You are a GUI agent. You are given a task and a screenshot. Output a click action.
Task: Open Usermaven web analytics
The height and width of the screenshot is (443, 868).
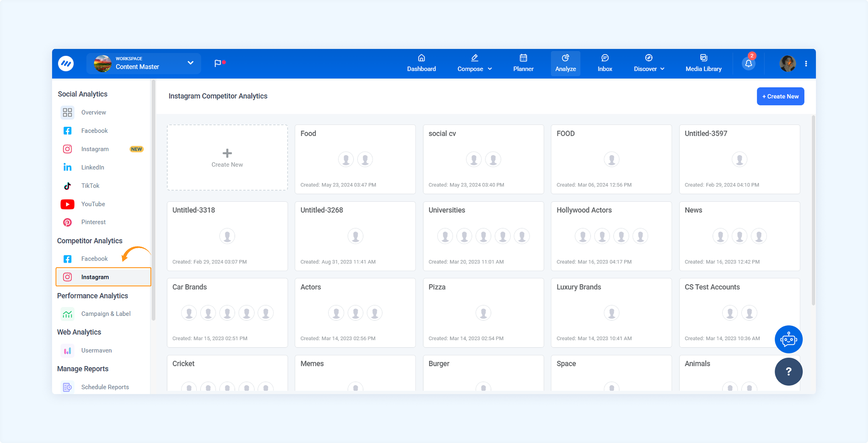(x=96, y=350)
